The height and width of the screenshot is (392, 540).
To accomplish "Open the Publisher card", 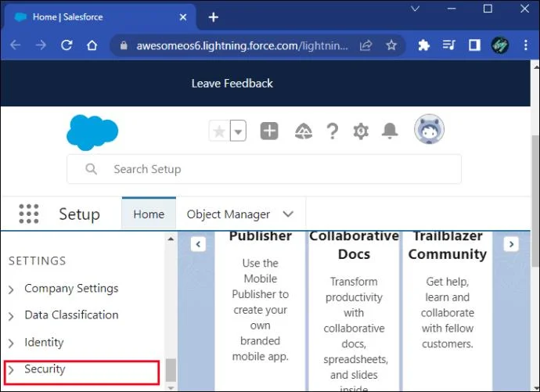I will point(261,311).
